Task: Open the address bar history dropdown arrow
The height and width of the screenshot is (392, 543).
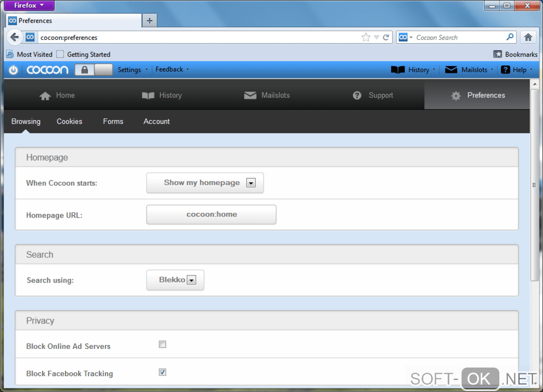Action: pyautogui.click(x=376, y=37)
